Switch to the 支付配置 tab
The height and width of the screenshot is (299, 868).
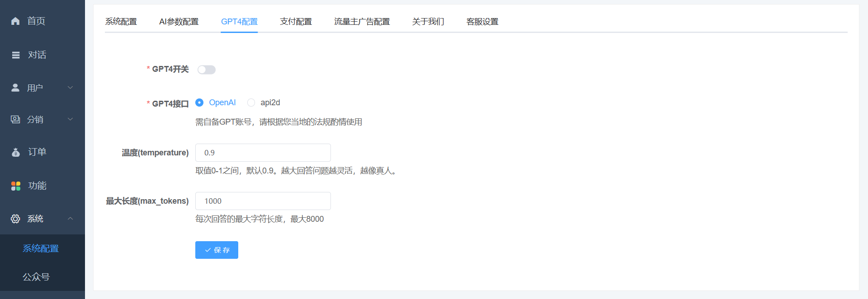(x=296, y=22)
